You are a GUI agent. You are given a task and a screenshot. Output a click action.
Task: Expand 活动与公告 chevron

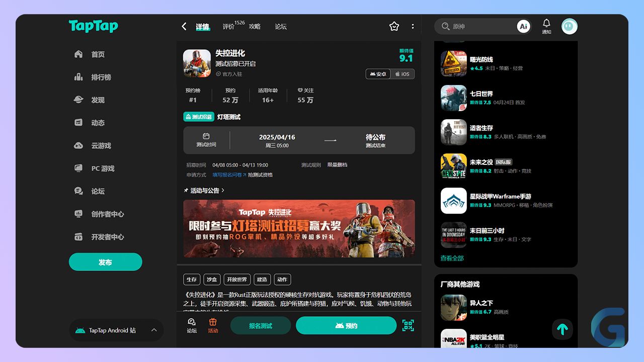click(223, 191)
